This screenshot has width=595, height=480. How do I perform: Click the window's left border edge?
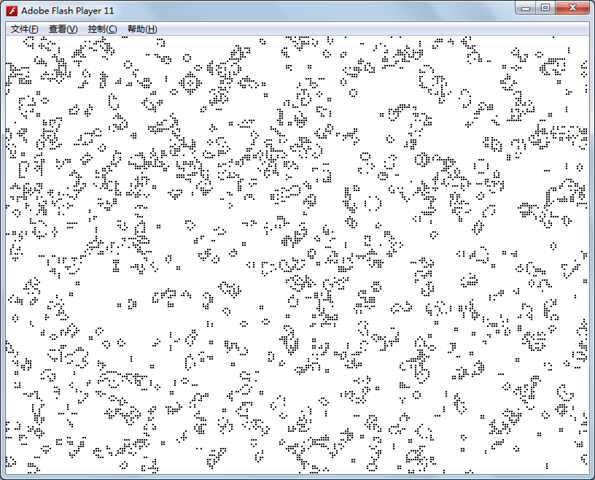tap(3, 247)
